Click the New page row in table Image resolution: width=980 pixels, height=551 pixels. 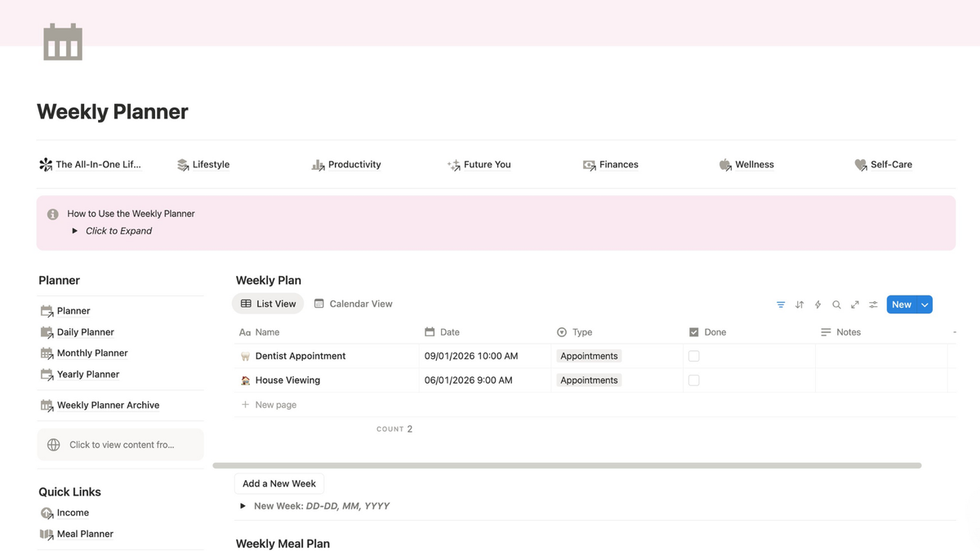pos(275,405)
